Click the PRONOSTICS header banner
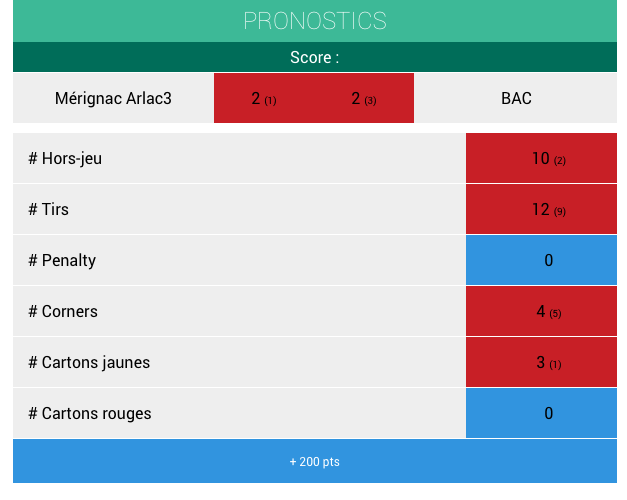 point(315,21)
